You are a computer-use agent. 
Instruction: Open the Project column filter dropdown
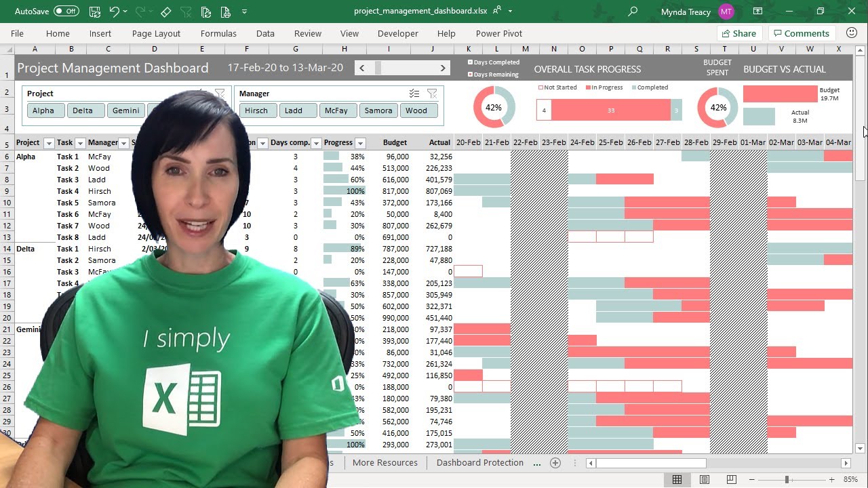(x=48, y=143)
